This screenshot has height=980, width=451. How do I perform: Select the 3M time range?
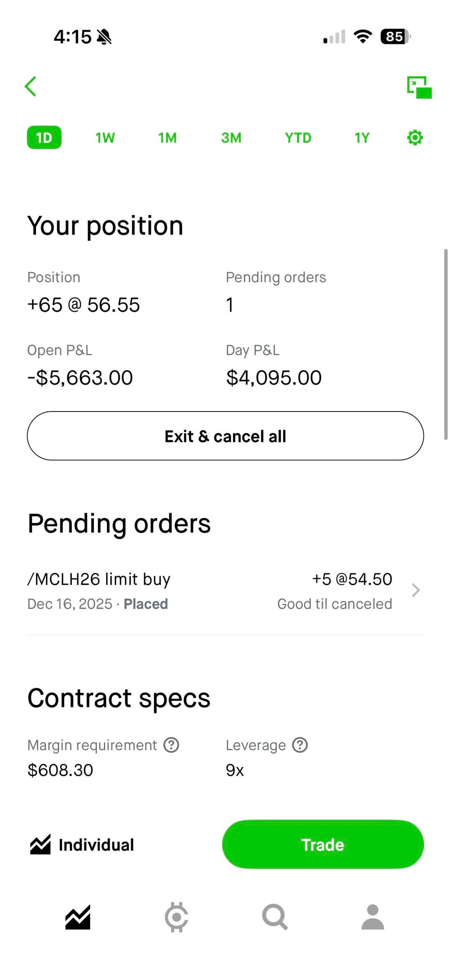coord(231,138)
